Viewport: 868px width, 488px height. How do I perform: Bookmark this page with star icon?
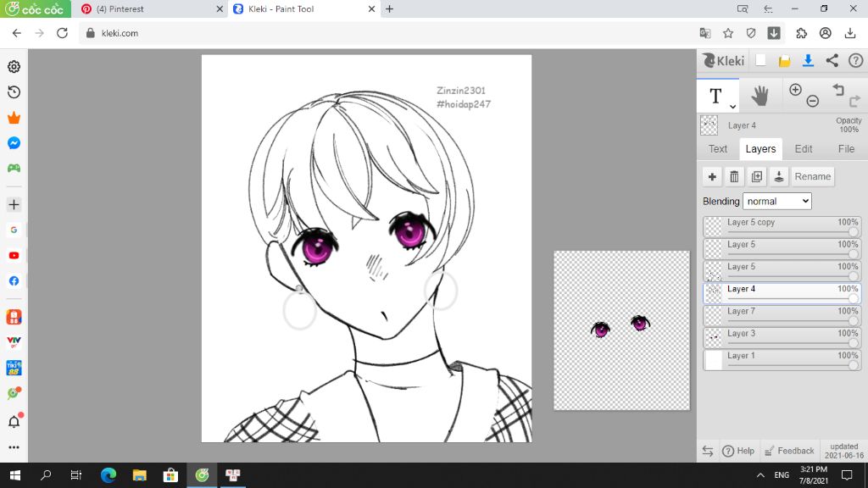728,33
